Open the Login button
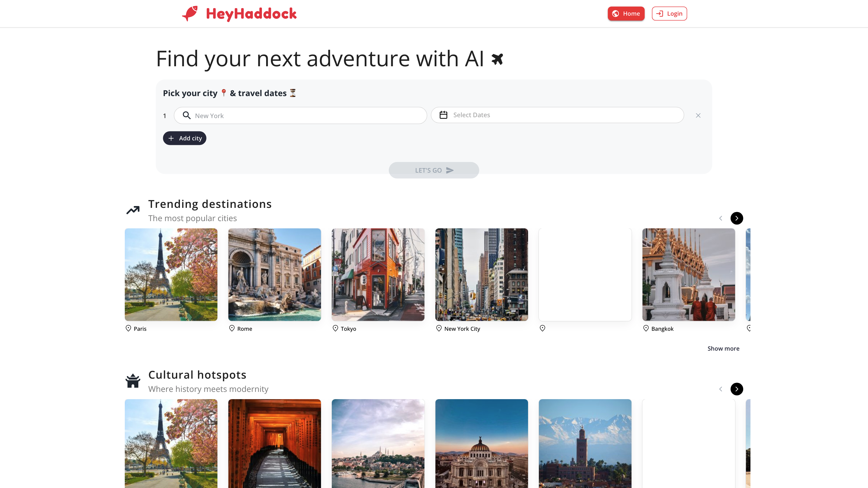This screenshot has width=868, height=488. 669,14
